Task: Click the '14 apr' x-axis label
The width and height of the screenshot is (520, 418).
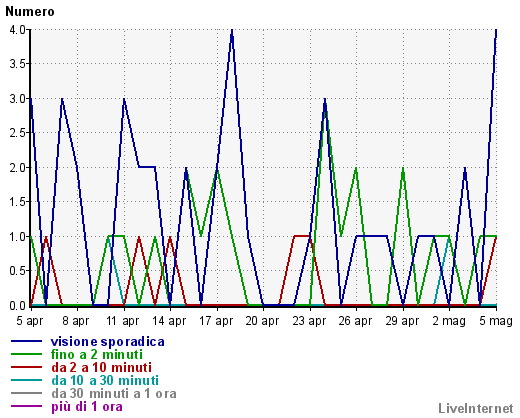Action: [169, 321]
